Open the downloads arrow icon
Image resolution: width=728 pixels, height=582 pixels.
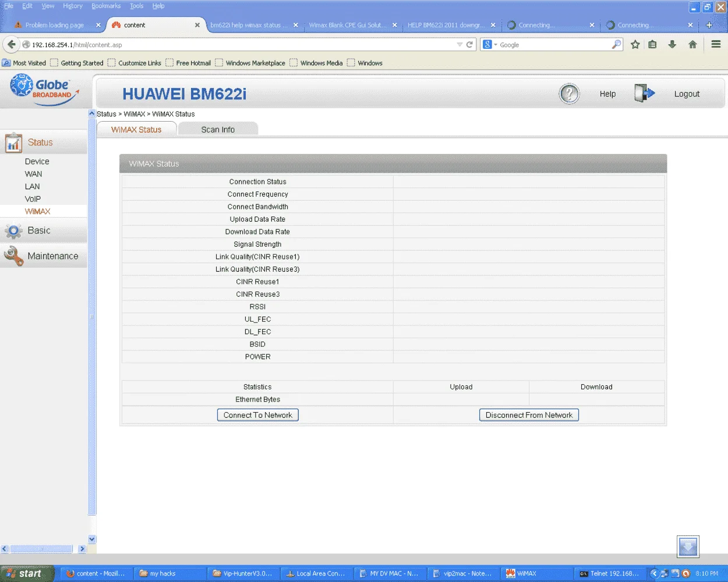[672, 44]
